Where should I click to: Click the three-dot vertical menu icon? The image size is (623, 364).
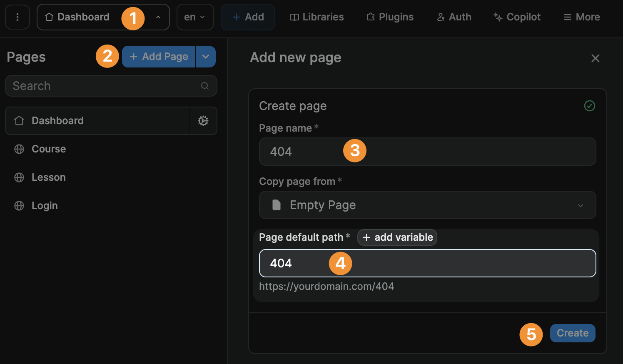[17, 17]
